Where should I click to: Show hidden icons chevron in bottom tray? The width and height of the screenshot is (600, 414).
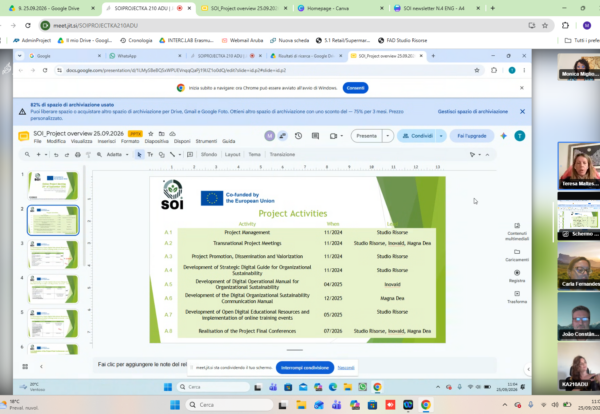[x=505, y=405]
